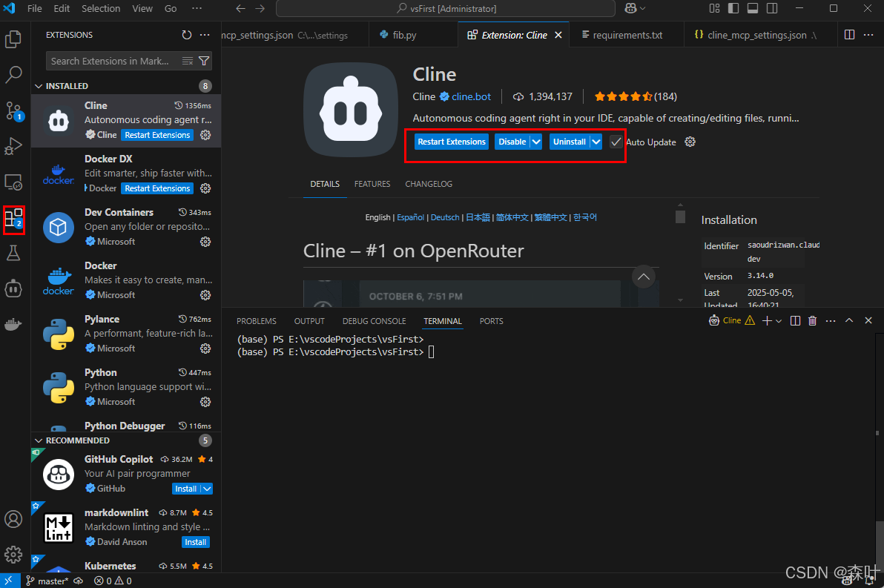The image size is (884, 588).
Task: Open Manage gear for Dev Containers
Action: [205, 242]
